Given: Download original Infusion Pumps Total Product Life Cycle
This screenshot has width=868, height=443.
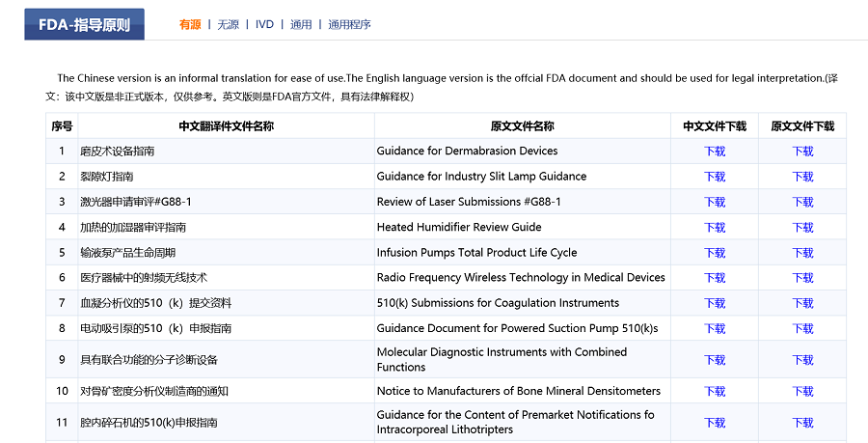Looking at the screenshot, I should pos(802,253).
